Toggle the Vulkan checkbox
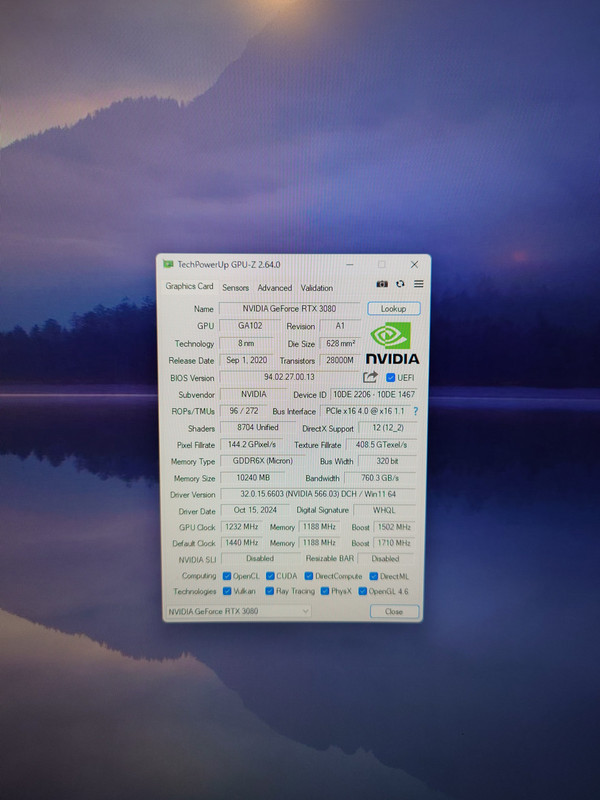600x800 pixels. (x=227, y=591)
